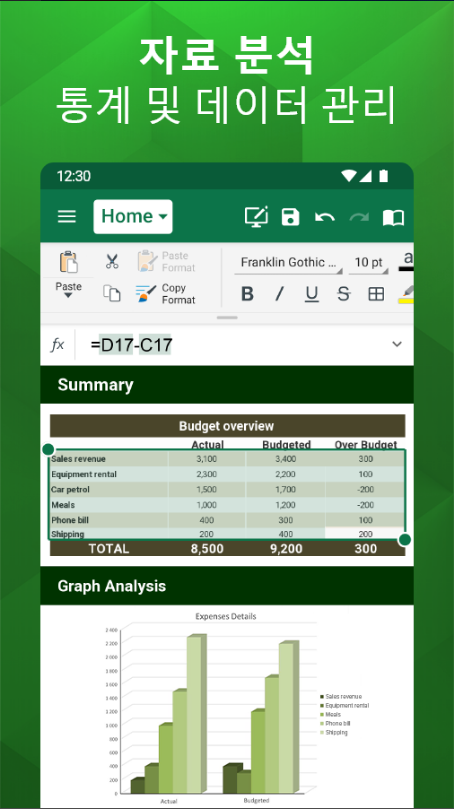Open the Home ribbon dropdown
454x809 pixels.
[x=133, y=216]
